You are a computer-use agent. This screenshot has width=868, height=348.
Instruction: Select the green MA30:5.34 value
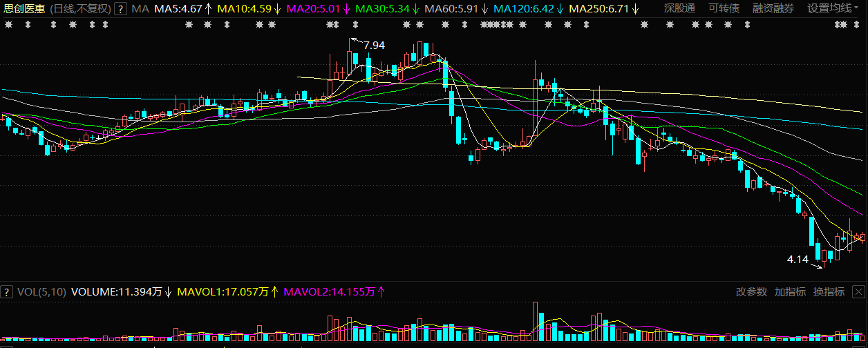click(x=382, y=9)
